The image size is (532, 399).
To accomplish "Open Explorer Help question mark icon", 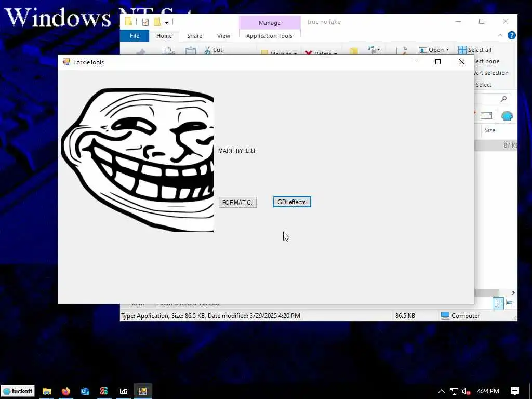I will 512,35.
